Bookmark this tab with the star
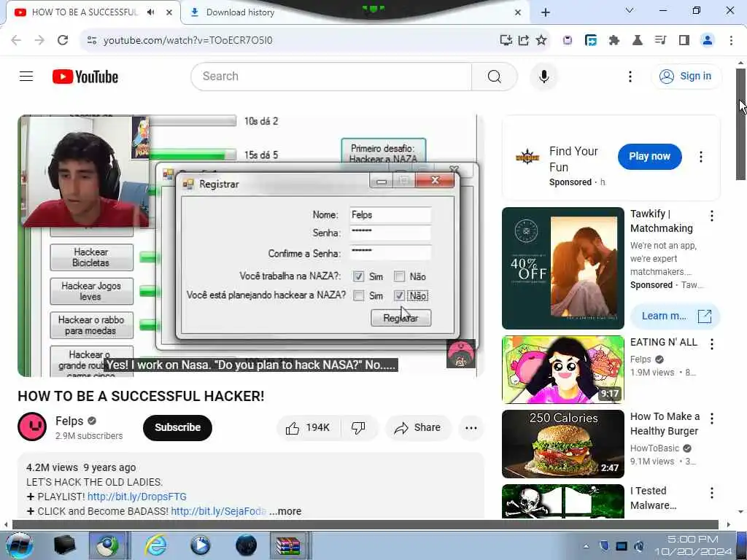 click(541, 40)
